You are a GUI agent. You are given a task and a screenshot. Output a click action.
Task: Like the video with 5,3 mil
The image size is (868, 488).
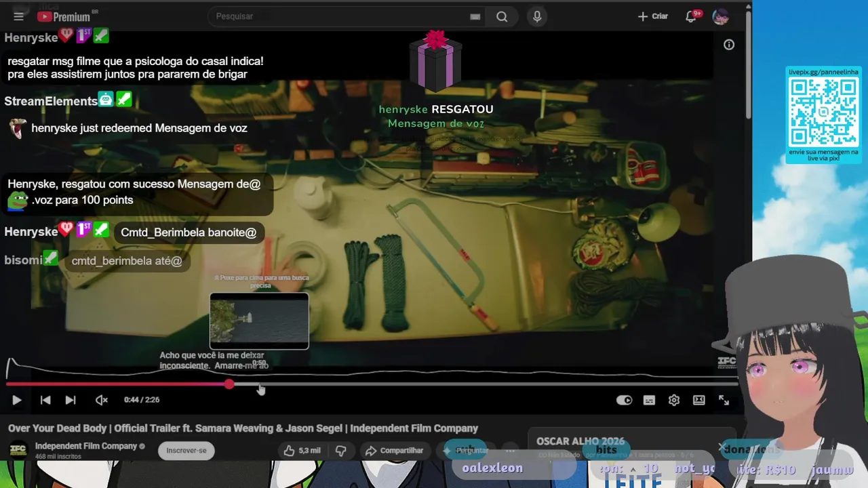click(x=302, y=450)
